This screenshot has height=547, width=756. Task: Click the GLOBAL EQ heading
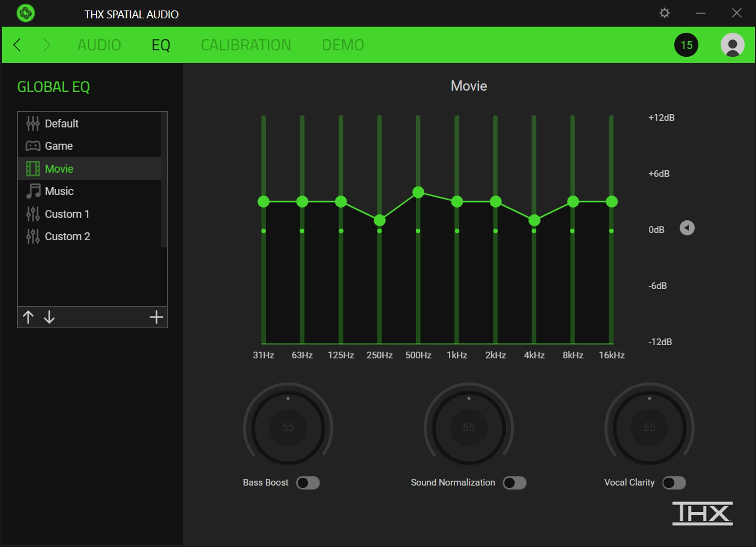(x=54, y=87)
